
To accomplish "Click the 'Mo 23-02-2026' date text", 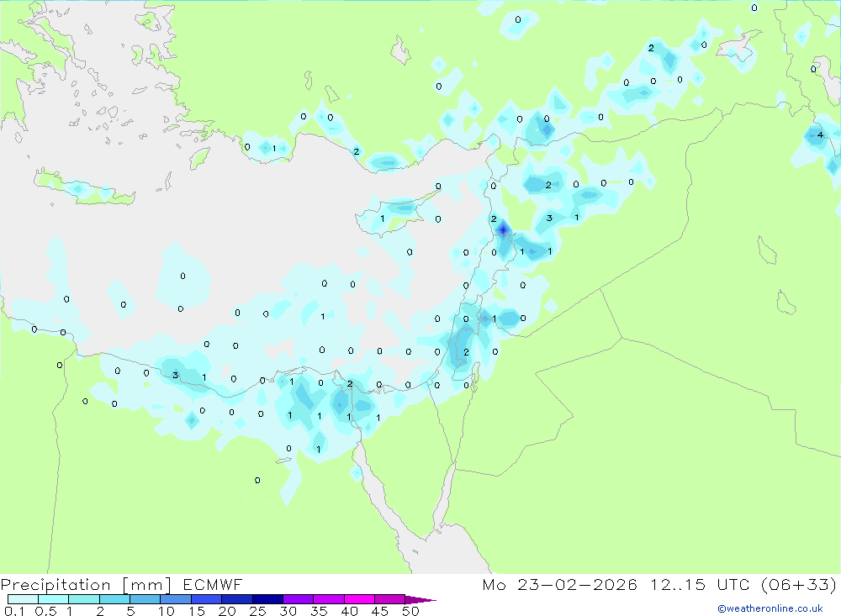I will click(560, 584).
